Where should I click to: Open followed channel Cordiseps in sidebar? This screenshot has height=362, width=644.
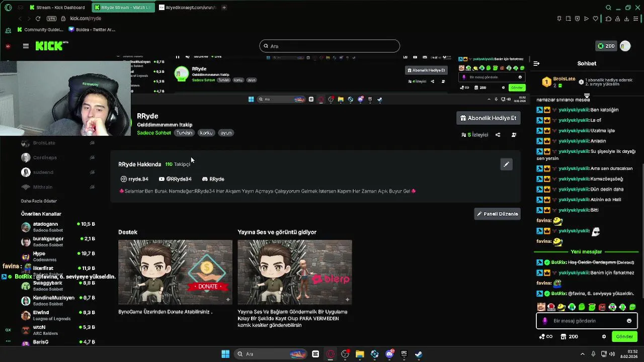58,157
